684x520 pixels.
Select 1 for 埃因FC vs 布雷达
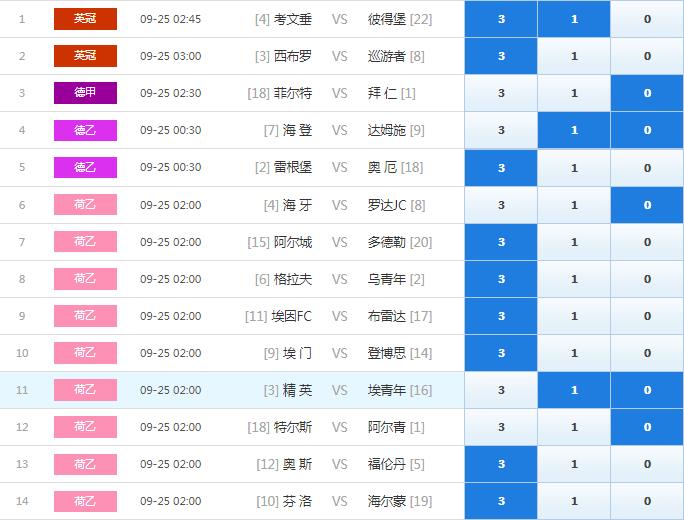pyautogui.click(x=574, y=316)
